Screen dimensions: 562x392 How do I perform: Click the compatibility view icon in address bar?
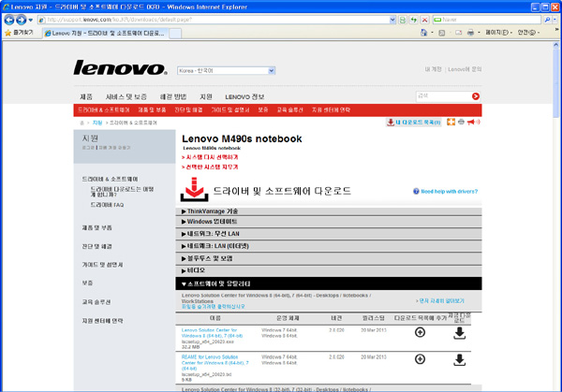point(403,20)
